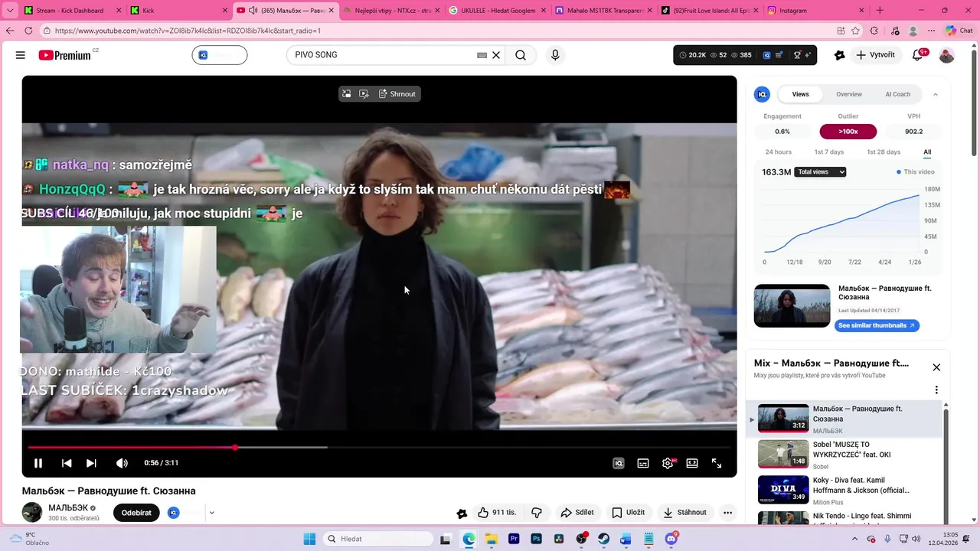Open the Windows Start menu
This screenshot has width=980, height=551.
309,539
